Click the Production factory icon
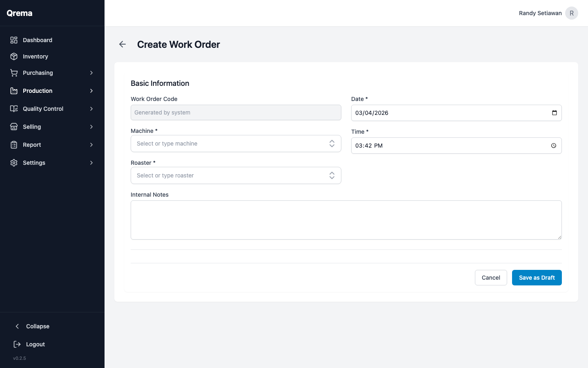588x368 pixels. pyautogui.click(x=13, y=91)
